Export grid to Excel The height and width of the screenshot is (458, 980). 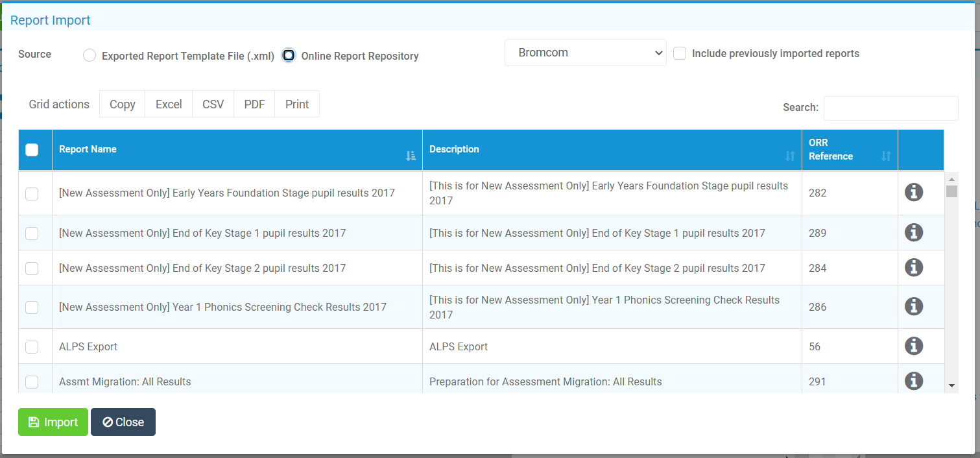coord(168,104)
